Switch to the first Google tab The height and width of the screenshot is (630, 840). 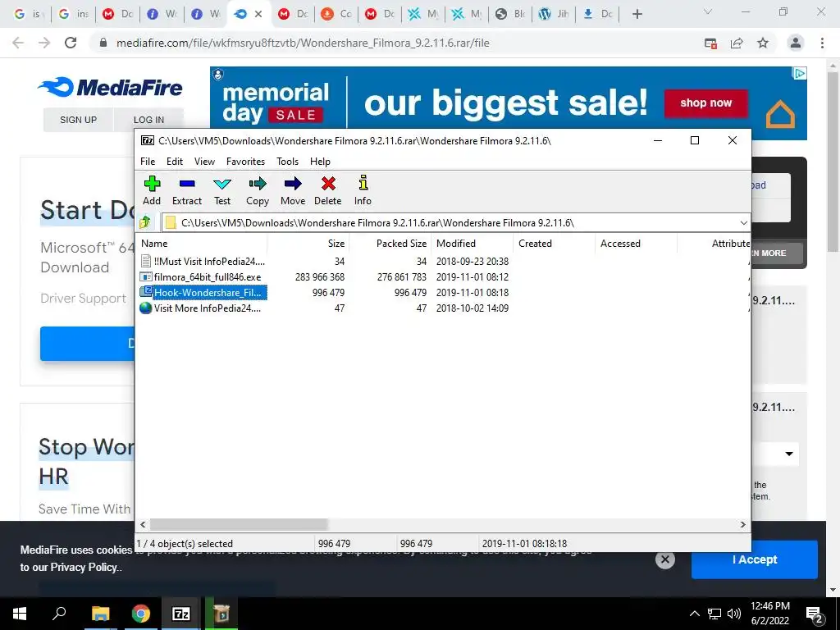click(x=27, y=14)
